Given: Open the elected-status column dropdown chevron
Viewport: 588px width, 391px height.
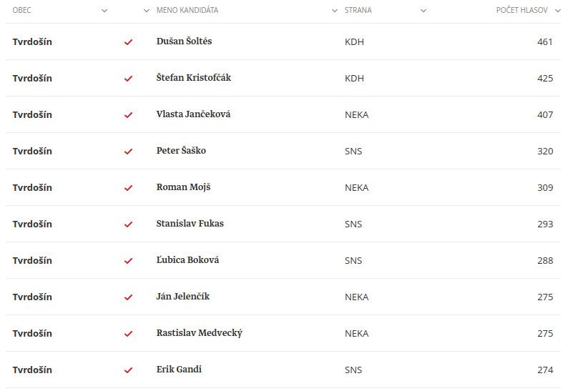Looking at the screenshot, I should [147, 11].
